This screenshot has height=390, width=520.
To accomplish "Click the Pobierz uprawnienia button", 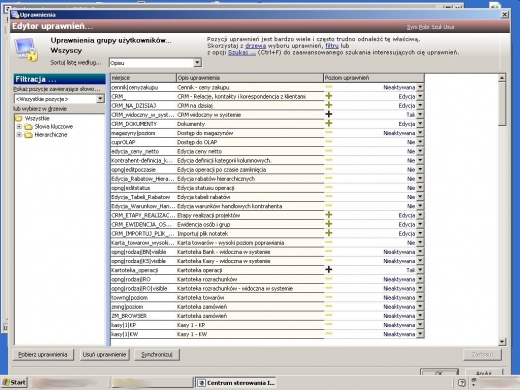I will click(x=43, y=355).
